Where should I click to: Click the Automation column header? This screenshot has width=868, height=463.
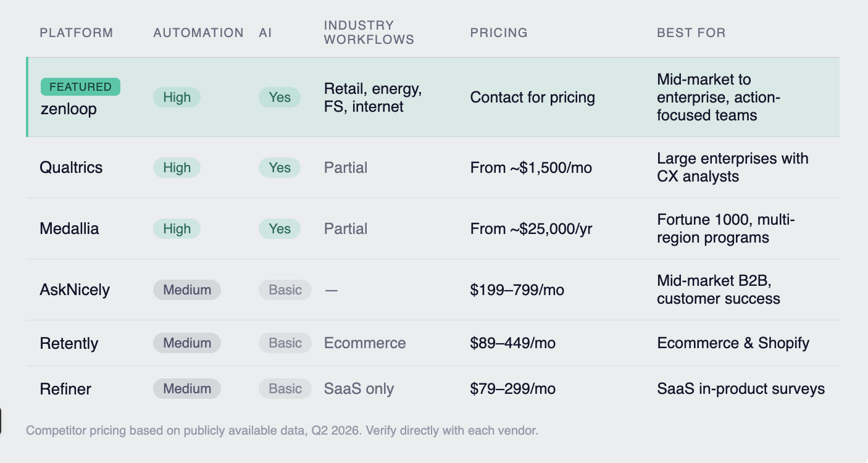click(198, 33)
